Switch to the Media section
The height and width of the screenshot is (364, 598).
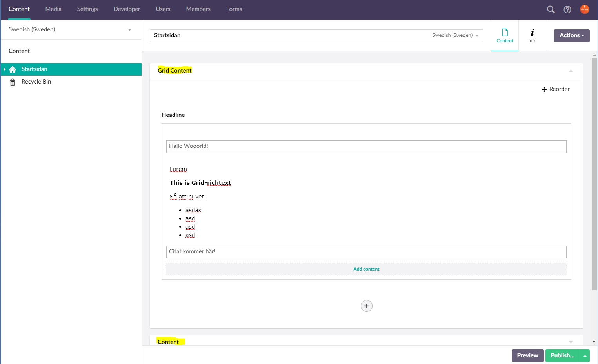53,9
